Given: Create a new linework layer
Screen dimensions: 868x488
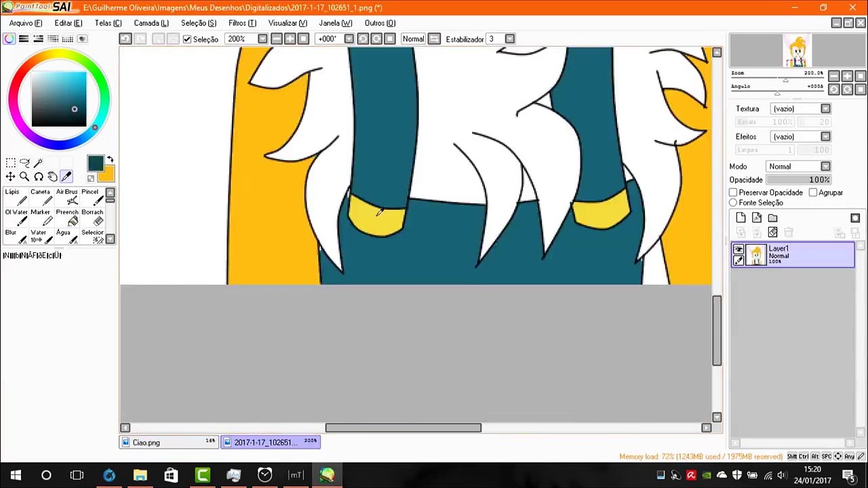Looking at the screenshot, I should coord(757,218).
